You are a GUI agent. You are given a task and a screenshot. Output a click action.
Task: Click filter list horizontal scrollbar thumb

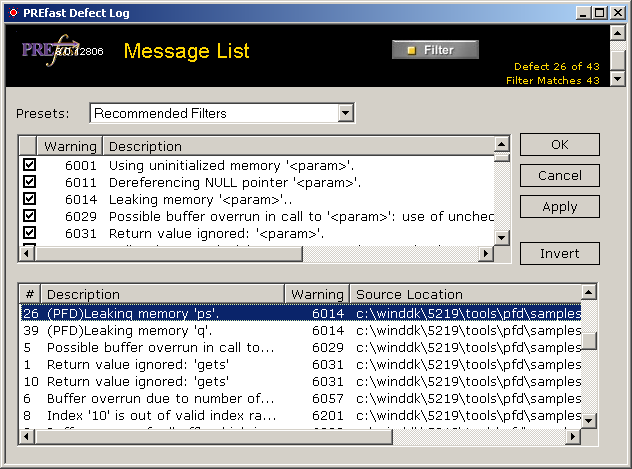[168, 253]
